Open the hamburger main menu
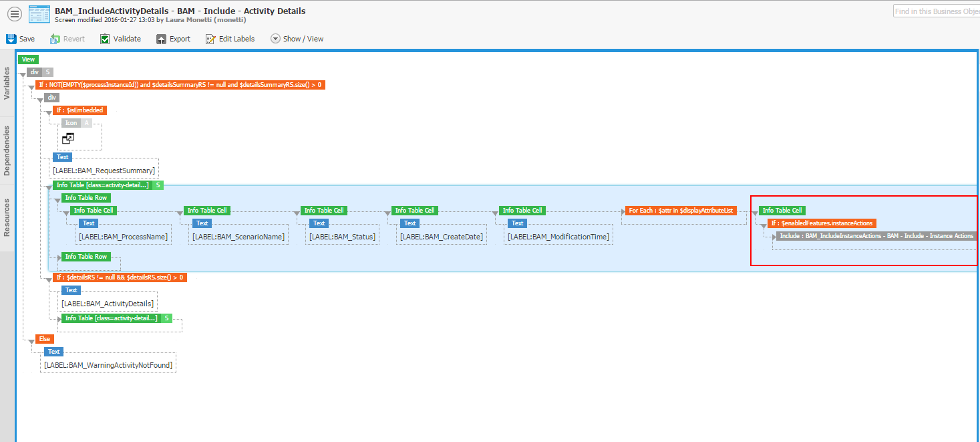Viewport: 980px width, 442px height. click(14, 13)
